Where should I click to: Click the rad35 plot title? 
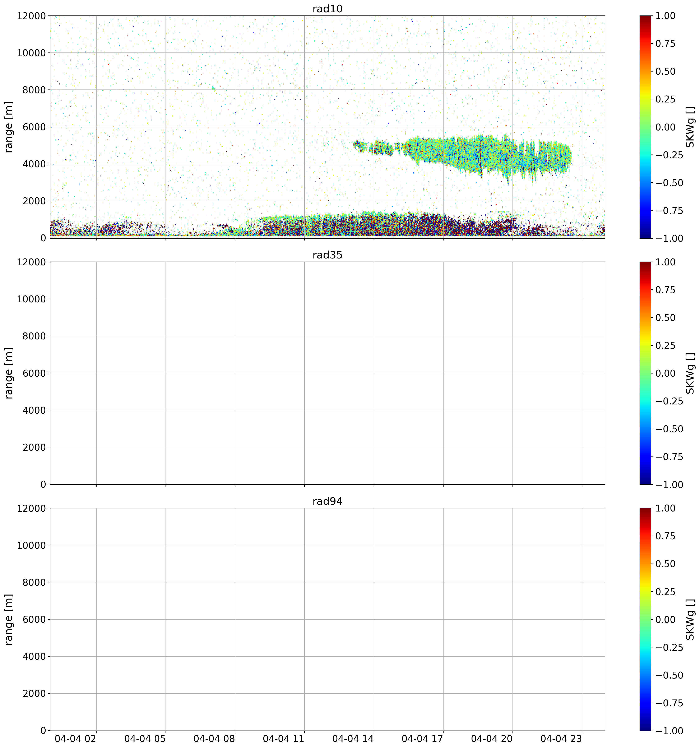(x=327, y=255)
